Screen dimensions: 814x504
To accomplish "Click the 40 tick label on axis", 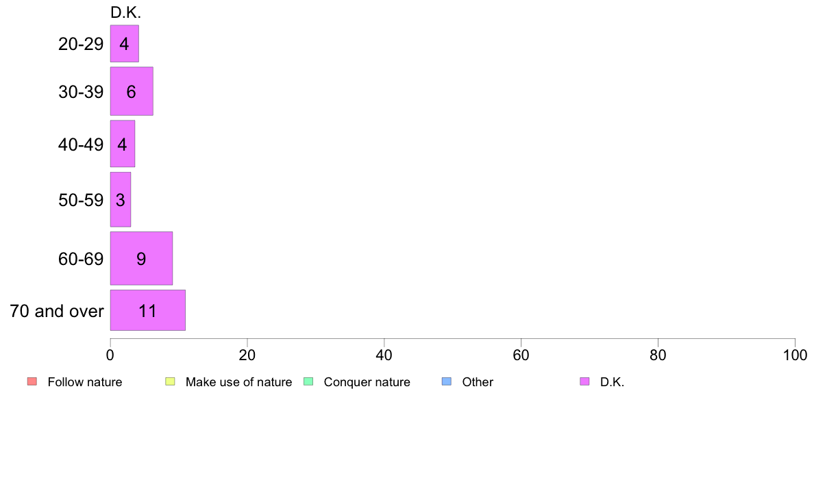I will (384, 355).
